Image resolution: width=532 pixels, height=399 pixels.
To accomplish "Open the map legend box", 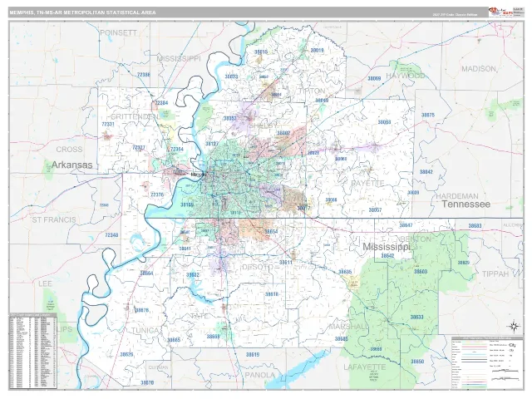I will coord(487,362).
